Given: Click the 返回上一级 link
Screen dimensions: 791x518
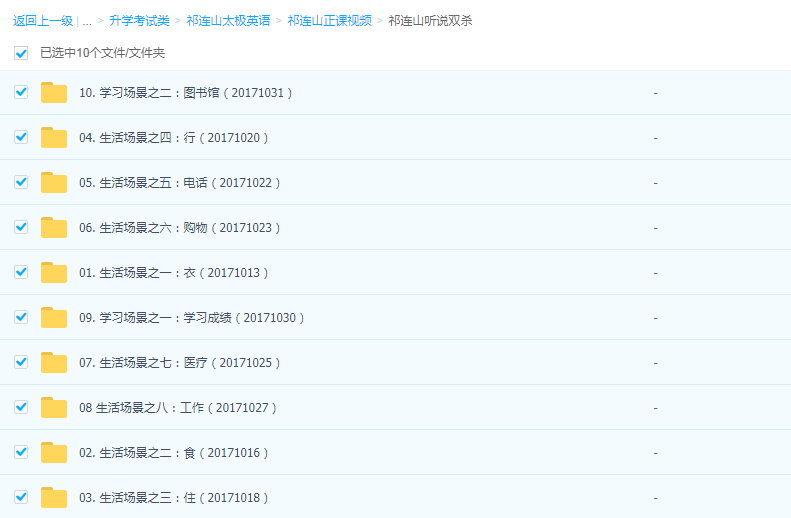Looking at the screenshot, I should click(x=43, y=21).
